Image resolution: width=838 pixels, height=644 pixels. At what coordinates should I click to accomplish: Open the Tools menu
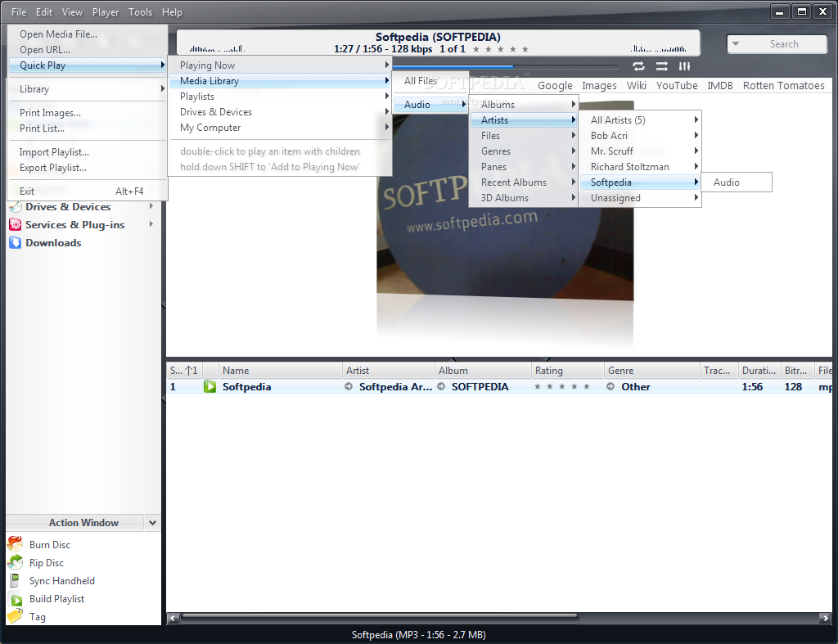(x=140, y=11)
